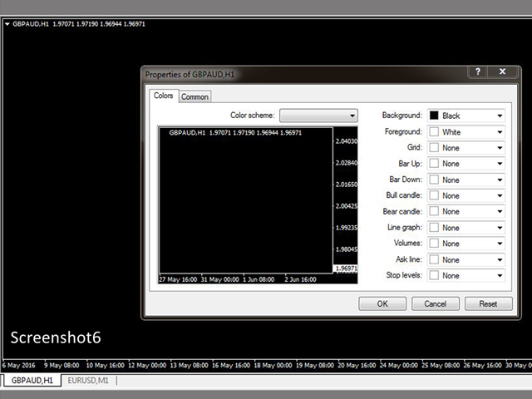This screenshot has height=399, width=532.
Task: Open the Line graph color dropdown
Action: (465, 227)
